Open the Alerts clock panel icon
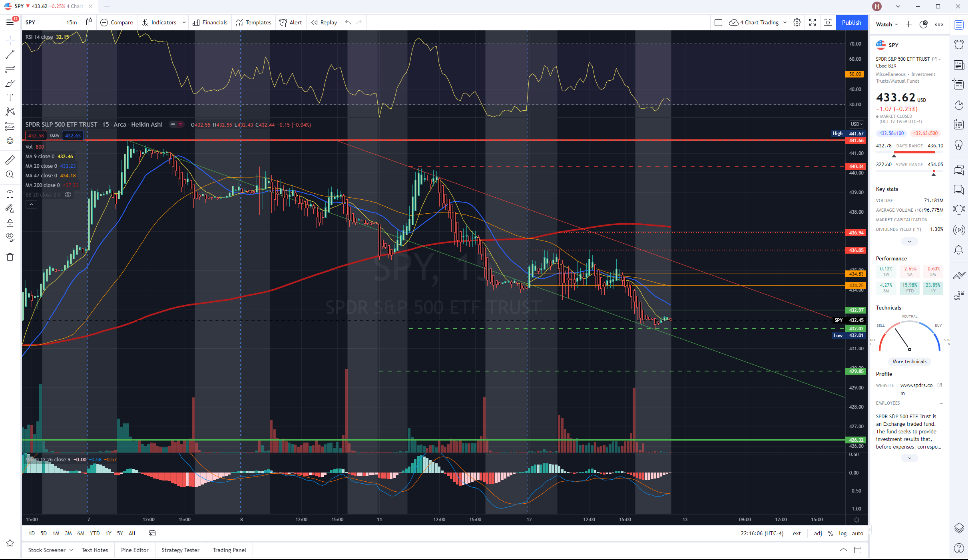Image resolution: width=968 pixels, height=560 pixels. coord(959,44)
